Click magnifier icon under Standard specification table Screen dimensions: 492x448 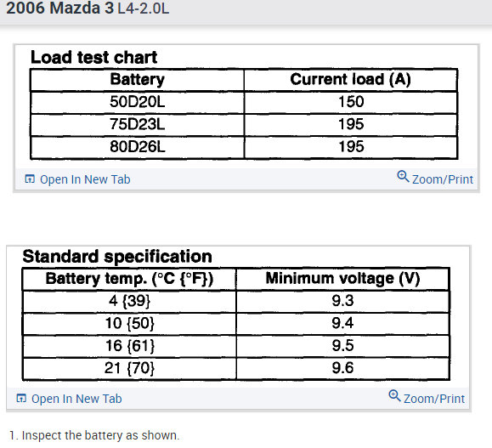394,395
